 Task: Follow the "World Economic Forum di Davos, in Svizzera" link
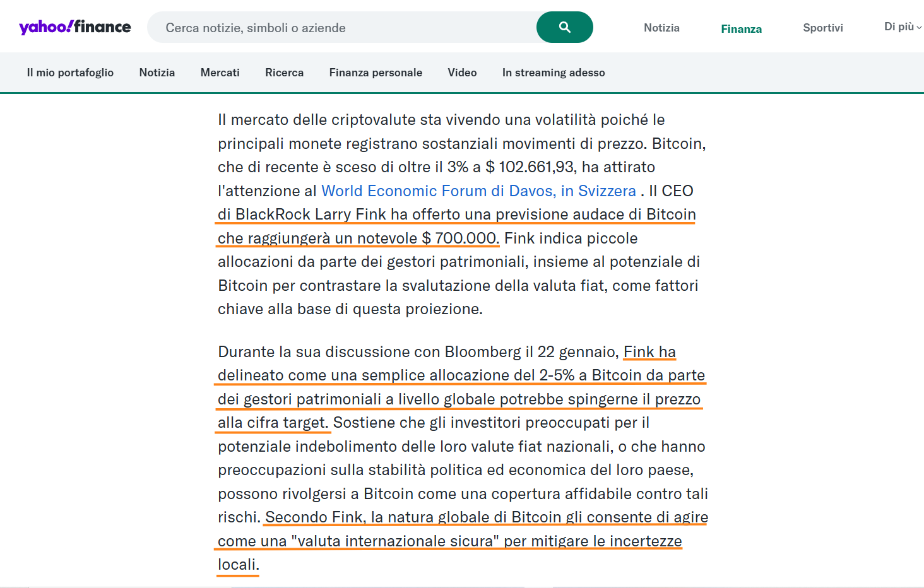(x=478, y=191)
